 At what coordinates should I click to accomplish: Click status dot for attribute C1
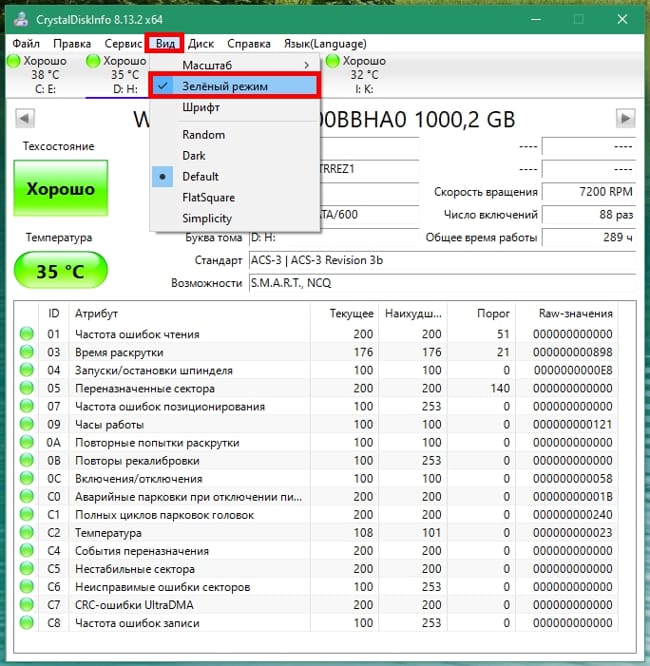click(x=27, y=514)
